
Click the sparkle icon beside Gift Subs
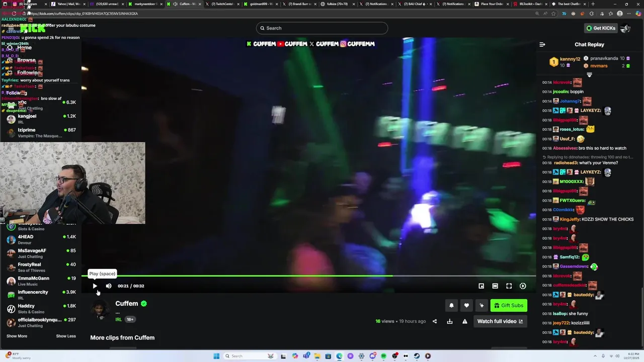(x=481, y=305)
